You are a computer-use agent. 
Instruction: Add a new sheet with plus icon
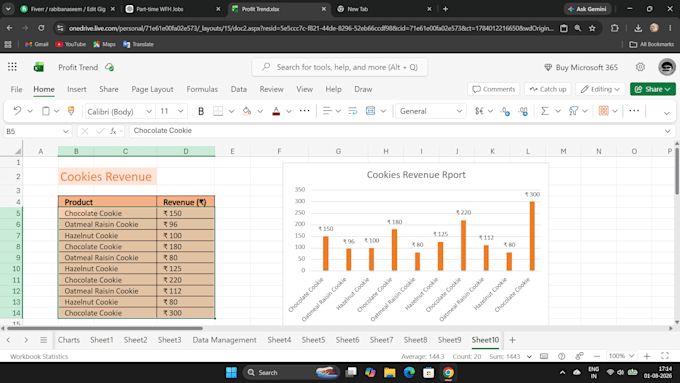tap(512, 340)
